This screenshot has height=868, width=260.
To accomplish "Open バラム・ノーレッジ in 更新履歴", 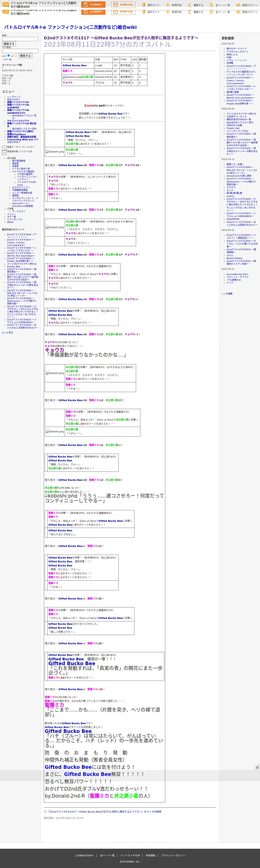I will [x=237, y=60].
